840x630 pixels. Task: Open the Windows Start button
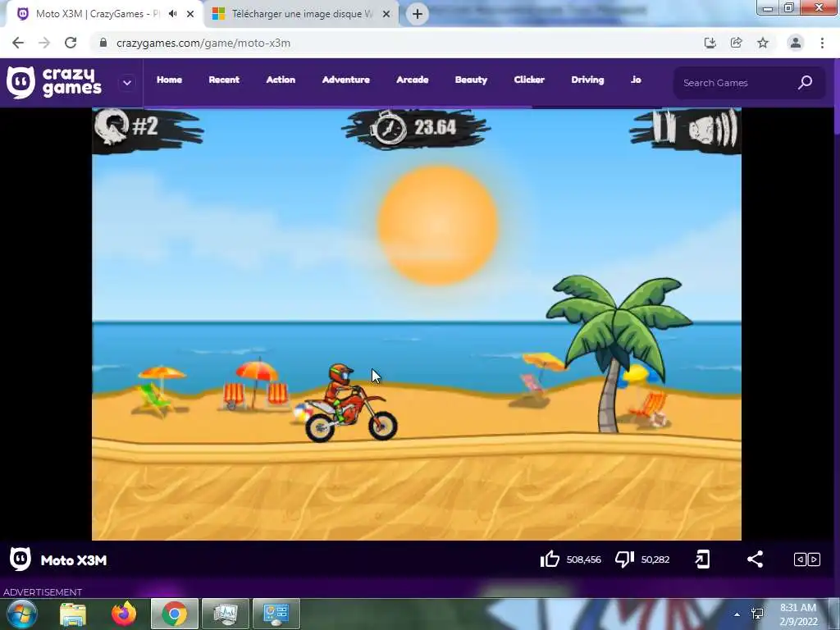coord(21,614)
